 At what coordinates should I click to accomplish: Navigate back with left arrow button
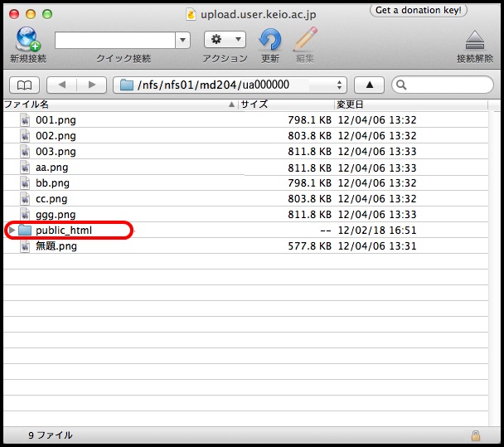pyautogui.click(x=62, y=85)
